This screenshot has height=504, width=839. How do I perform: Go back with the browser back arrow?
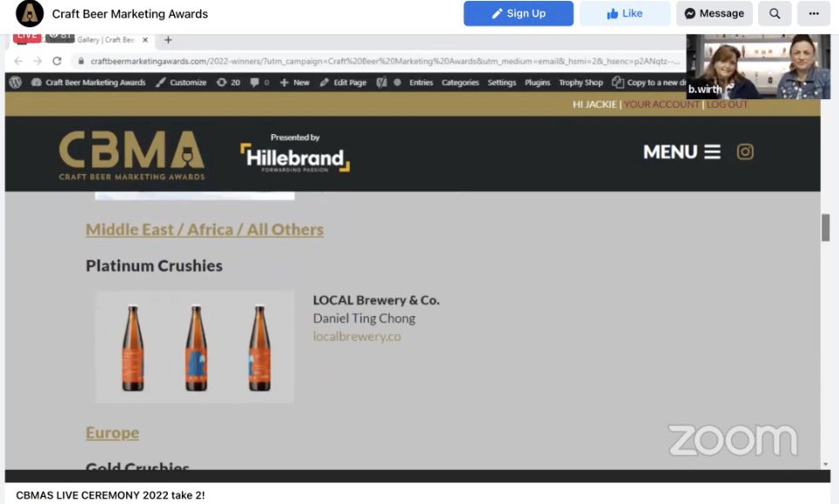[18, 61]
